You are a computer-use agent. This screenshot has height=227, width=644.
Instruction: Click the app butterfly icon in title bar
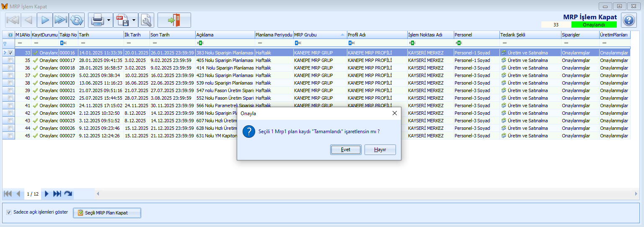[x=5, y=7]
